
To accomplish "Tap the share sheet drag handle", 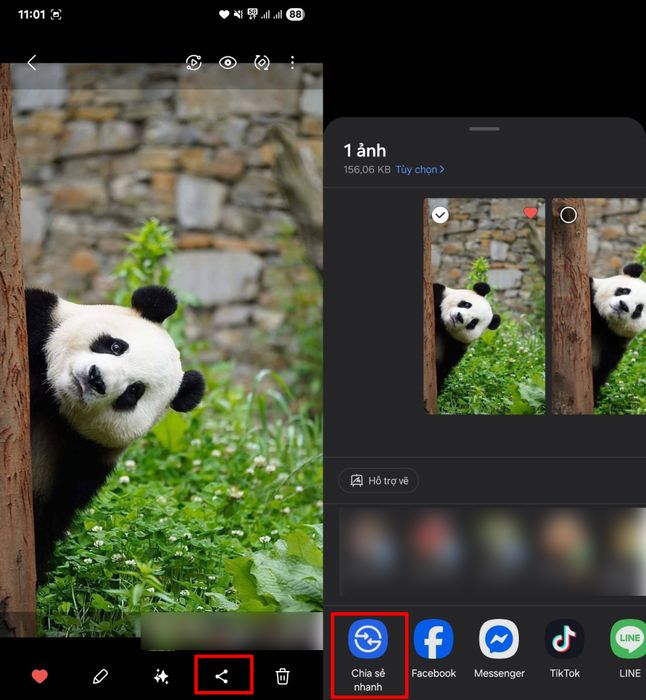I will click(484, 129).
